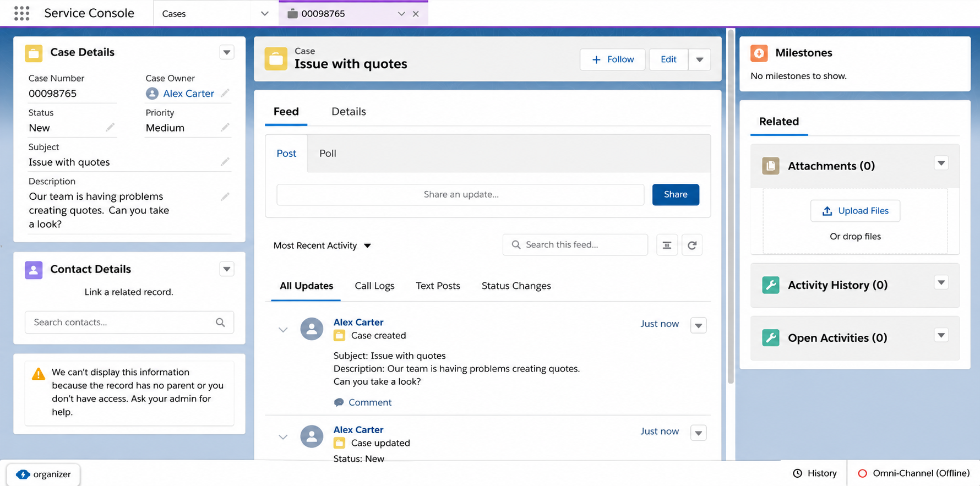Open Open Activities related list dropdown
This screenshot has width=980, height=486.
[x=941, y=335]
